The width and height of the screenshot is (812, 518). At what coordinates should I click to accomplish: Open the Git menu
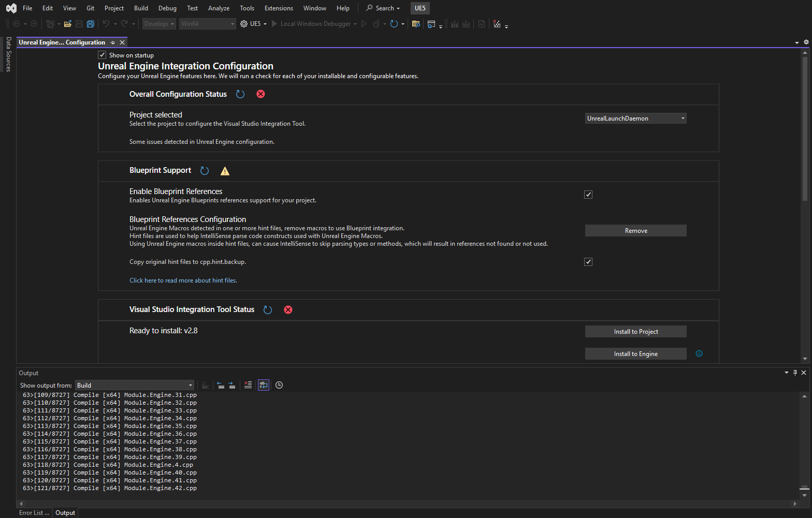91,8
